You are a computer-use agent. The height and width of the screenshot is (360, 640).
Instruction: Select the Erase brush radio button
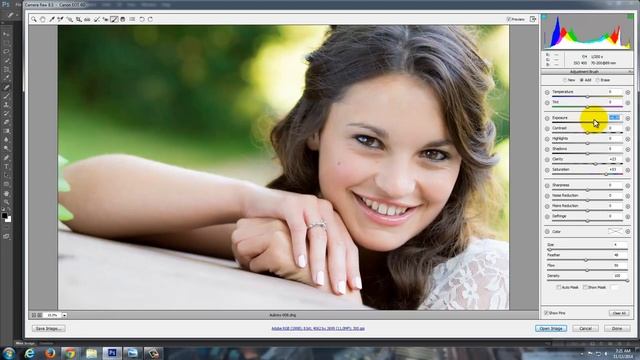[598, 80]
